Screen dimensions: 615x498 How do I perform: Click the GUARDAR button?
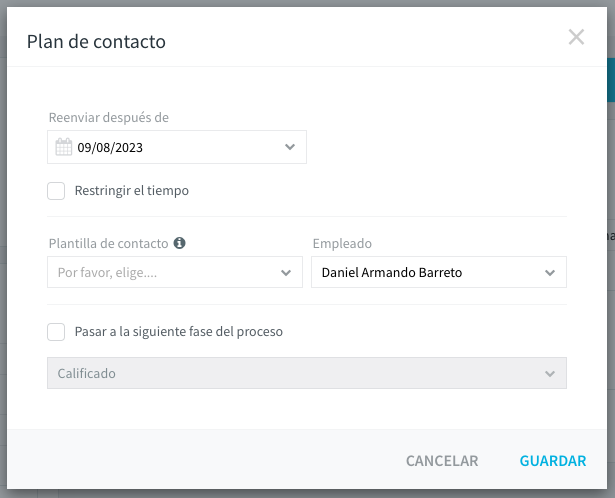pos(553,461)
